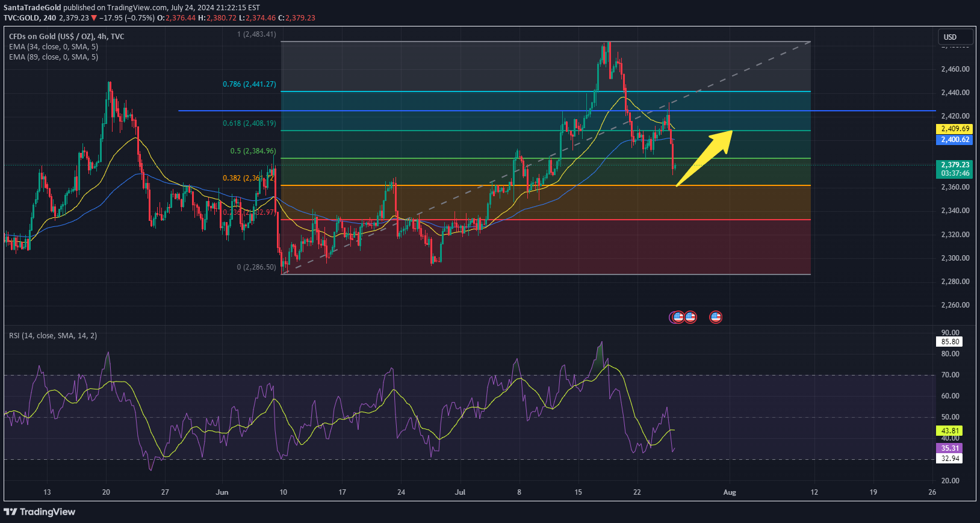
Task: Click the TradingView logo in the footer
Action: 40,512
